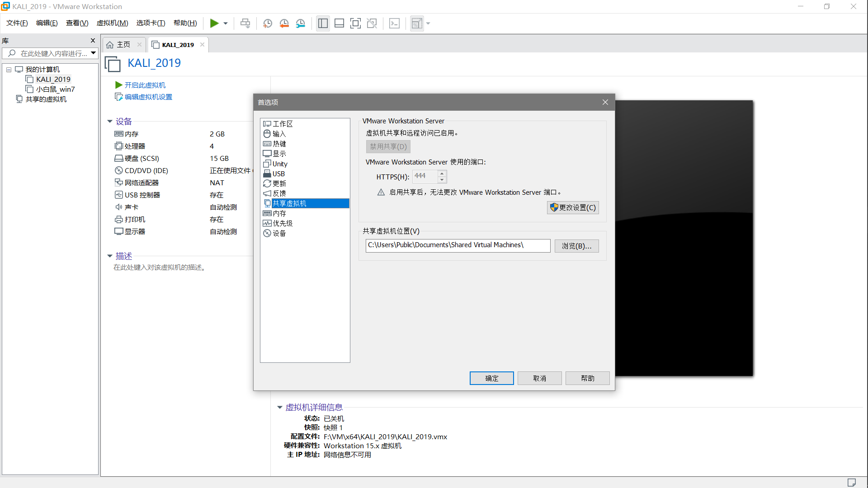Click the 更改设置(C) button
868x488 pixels.
[x=573, y=207]
